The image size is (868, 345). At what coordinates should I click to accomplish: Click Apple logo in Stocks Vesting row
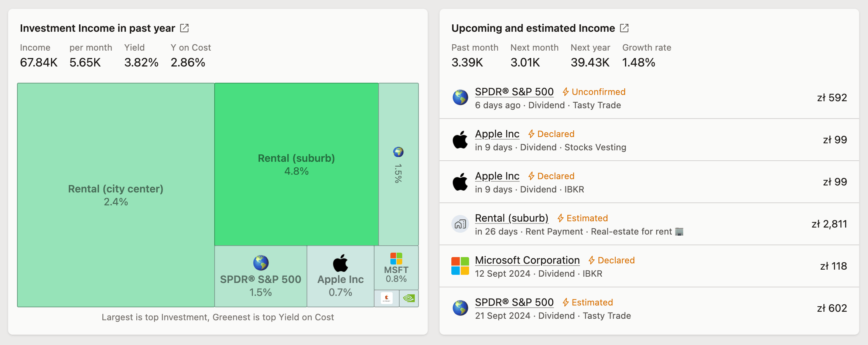460,140
